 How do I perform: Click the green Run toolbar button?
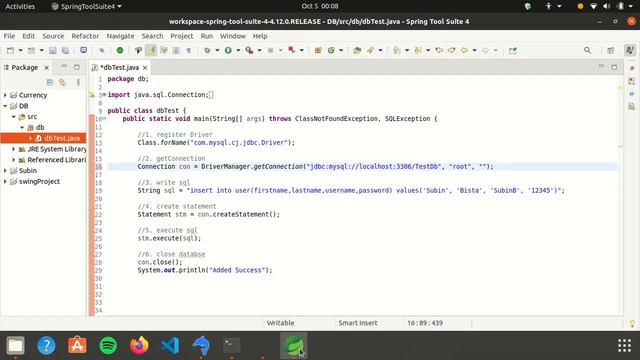click(x=228, y=50)
